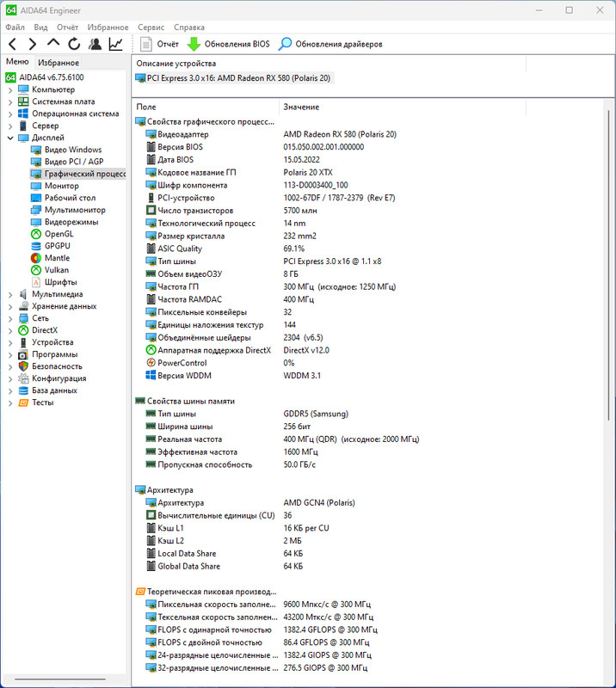Select the Монитор icon in tree
616x688 pixels.
click(36, 186)
